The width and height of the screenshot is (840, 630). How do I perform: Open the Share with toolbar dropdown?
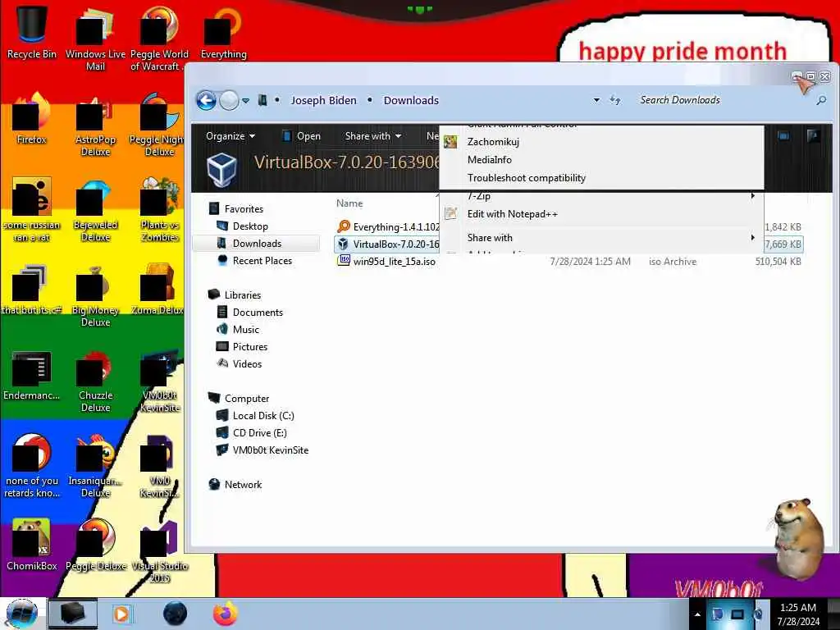click(373, 136)
